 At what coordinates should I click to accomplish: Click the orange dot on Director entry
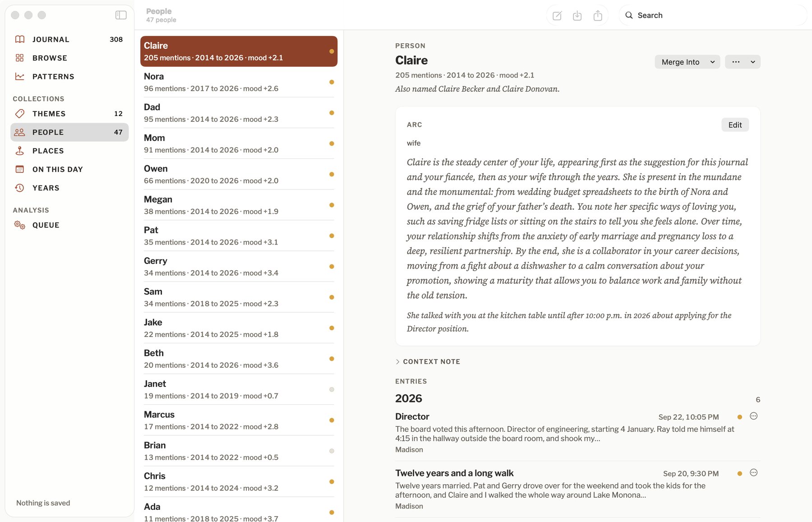(x=739, y=417)
